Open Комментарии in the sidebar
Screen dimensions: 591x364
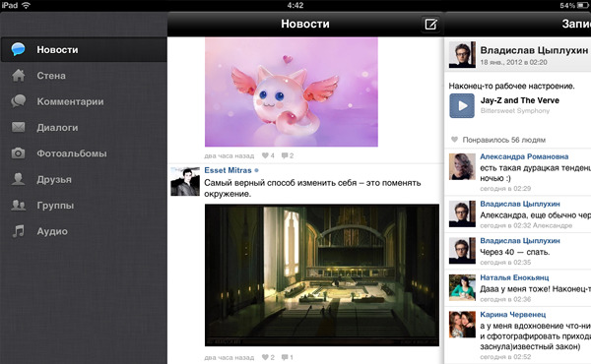[84, 101]
